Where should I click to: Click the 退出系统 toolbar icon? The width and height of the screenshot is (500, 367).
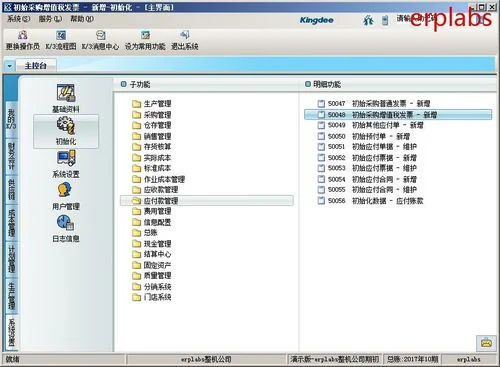point(185,40)
